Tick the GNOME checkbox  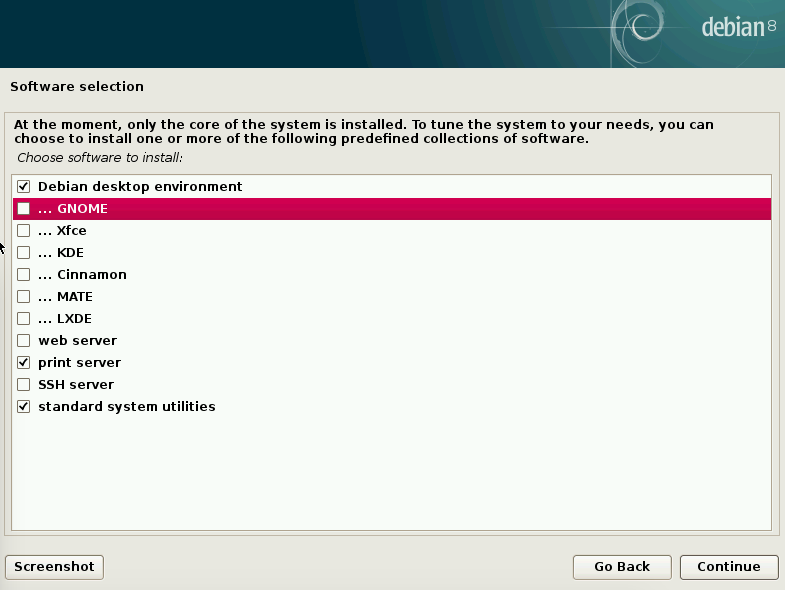click(x=24, y=209)
